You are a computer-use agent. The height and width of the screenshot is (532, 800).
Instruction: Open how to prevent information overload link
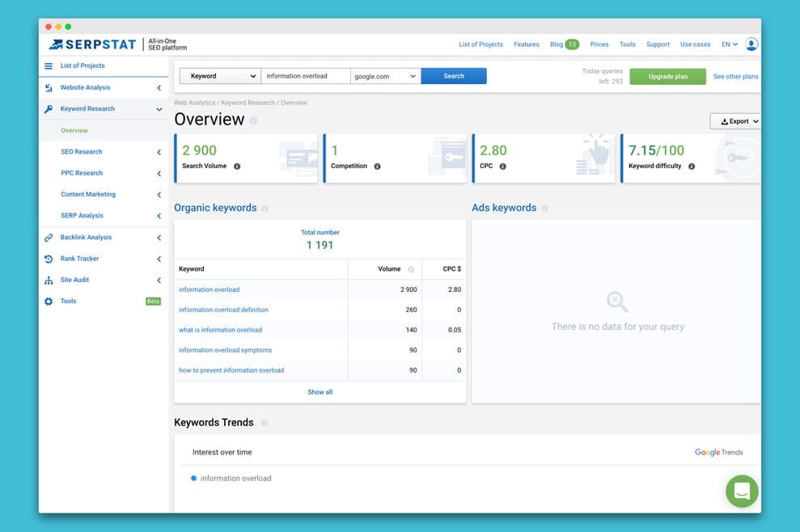click(231, 370)
